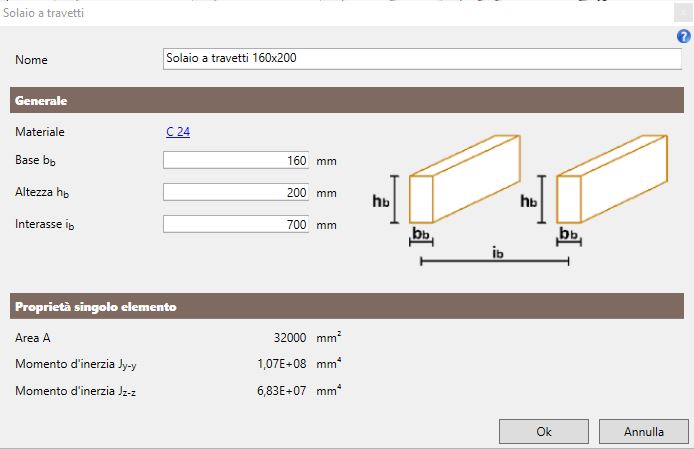Select the Jz-z value 6,83E+07
Viewport: 694px width, 449px height.
pos(282,391)
